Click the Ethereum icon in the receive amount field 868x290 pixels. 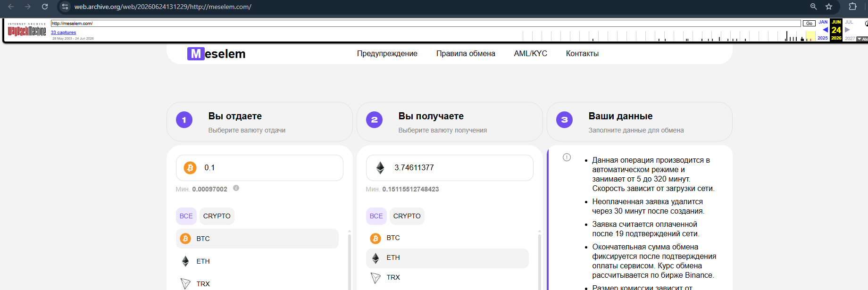[380, 168]
